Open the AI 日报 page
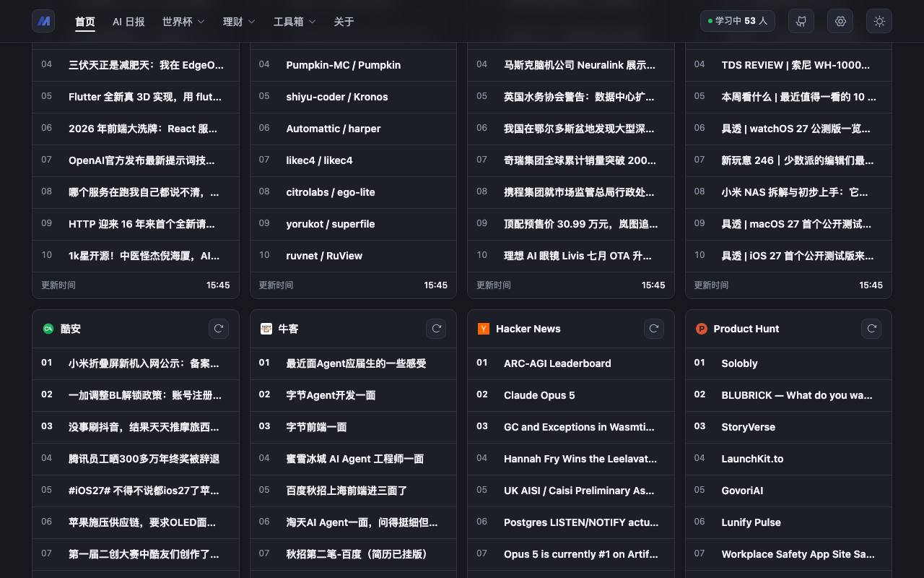924x578 pixels. tap(128, 22)
